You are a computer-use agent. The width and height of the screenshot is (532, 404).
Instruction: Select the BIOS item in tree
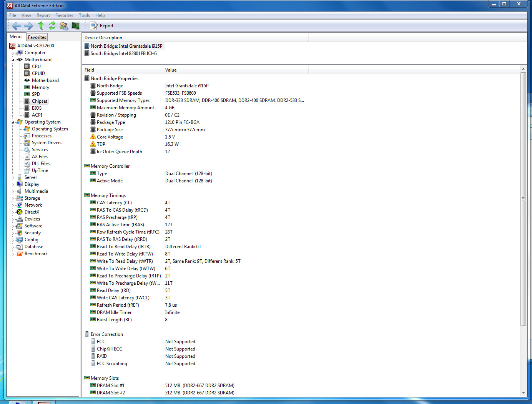[37, 108]
